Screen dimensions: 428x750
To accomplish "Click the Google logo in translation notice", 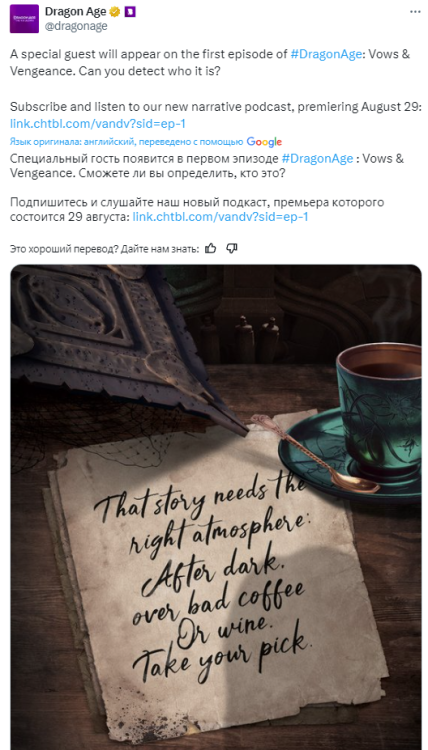I will (x=264, y=142).
